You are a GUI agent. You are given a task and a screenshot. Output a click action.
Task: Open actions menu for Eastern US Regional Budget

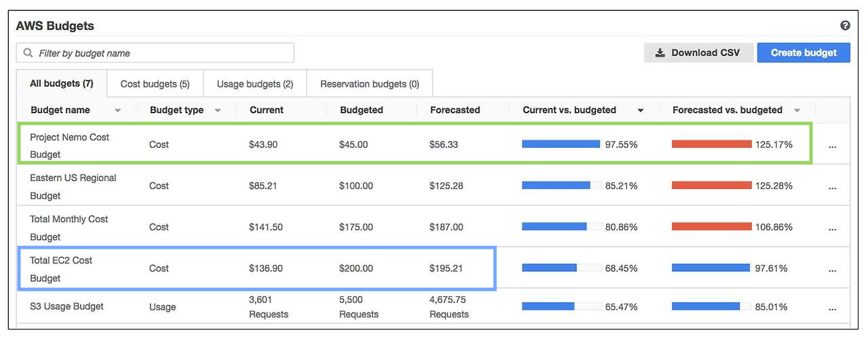point(833,187)
